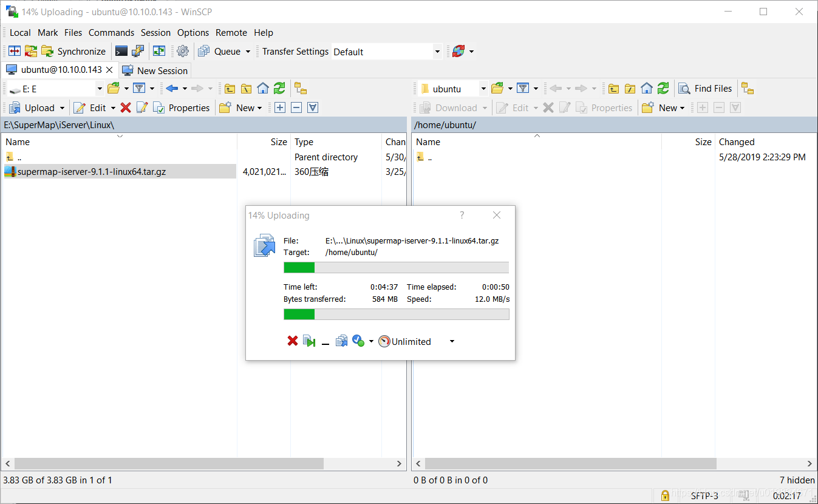This screenshot has width=818, height=504.
Task: Click local Select Files plus icon
Action: point(280,107)
